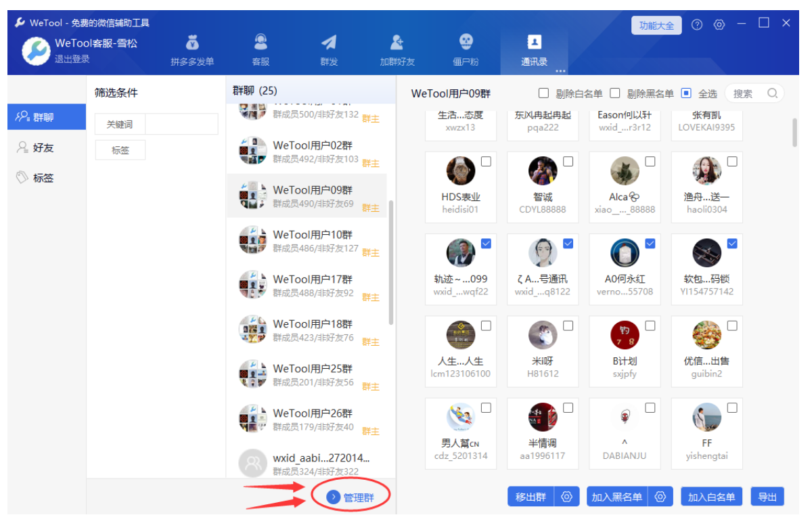Screen dimensions: 812x515
Task: Click the search magnifier icon
Action: tap(773, 93)
